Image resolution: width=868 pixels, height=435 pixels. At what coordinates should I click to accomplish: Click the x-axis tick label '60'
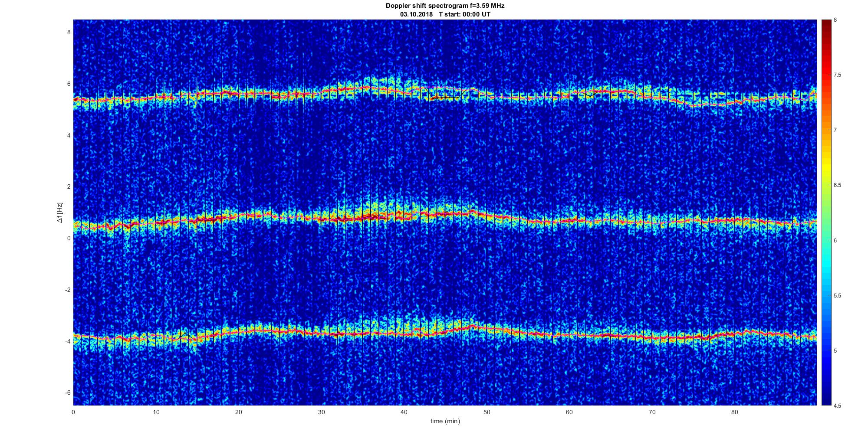(569, 412)
